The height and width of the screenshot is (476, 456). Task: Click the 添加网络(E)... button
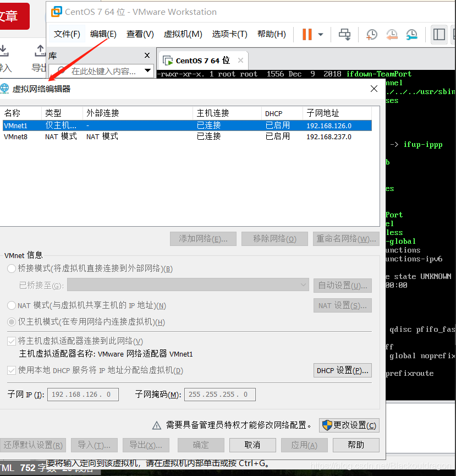(204, 239)
